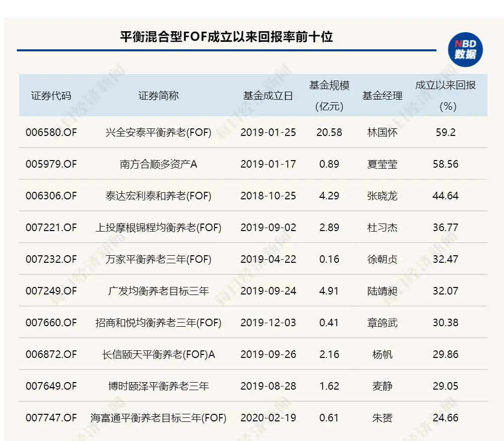
Task: Click fund name 泰达宏利泰和养老(FOF)
Action: [158, 196]
